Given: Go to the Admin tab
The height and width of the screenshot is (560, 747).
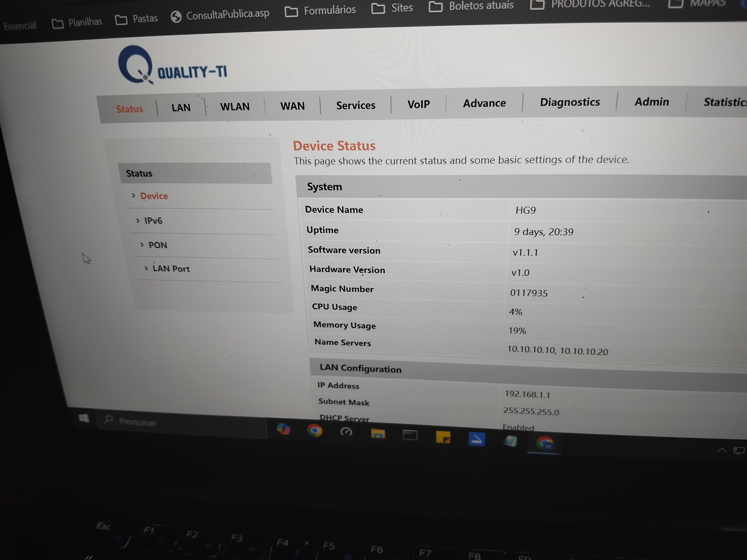Looking at the screenshot, I should [x=651, y=102].
